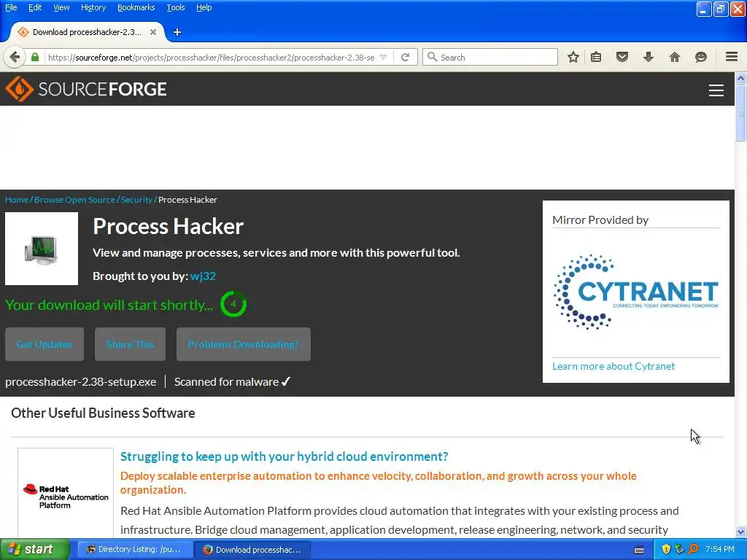Go to the Home page icon
The height and width of the screenshot is (560, 747).
point(675,57)
